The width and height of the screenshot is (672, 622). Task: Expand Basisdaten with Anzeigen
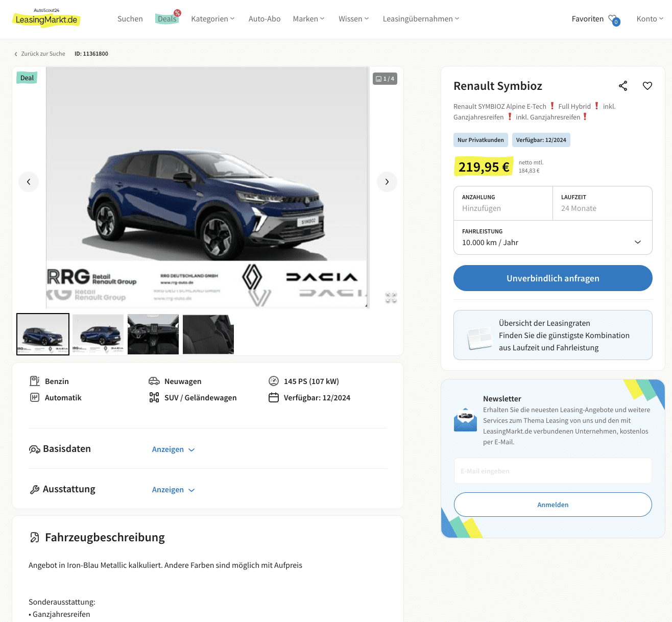click(174, 449)
